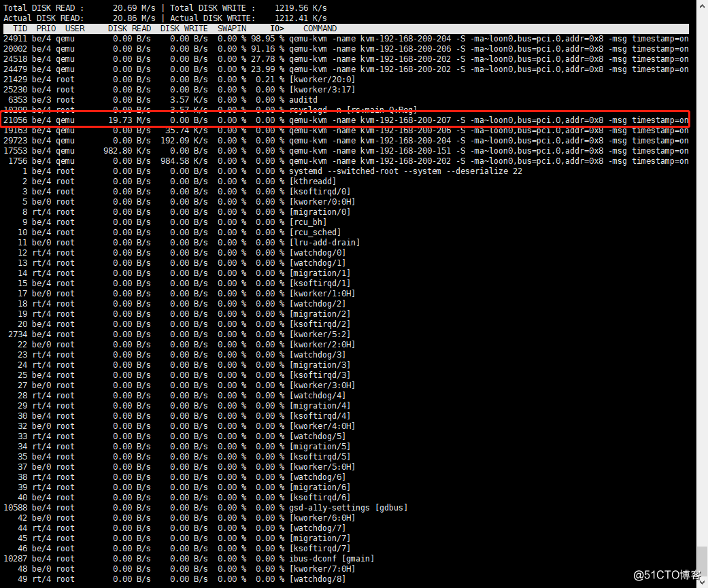Select TID 10588 in the process list
This screenshot has height=588, width=708.
16,508
